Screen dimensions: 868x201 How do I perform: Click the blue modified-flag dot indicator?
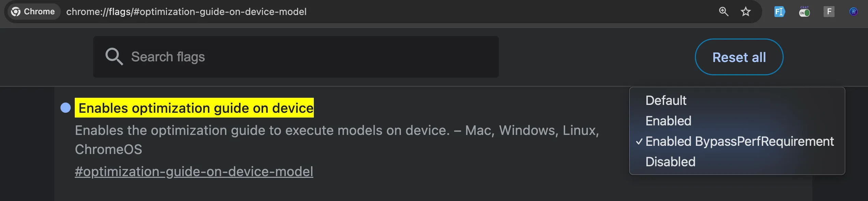(x=66, y=108)
